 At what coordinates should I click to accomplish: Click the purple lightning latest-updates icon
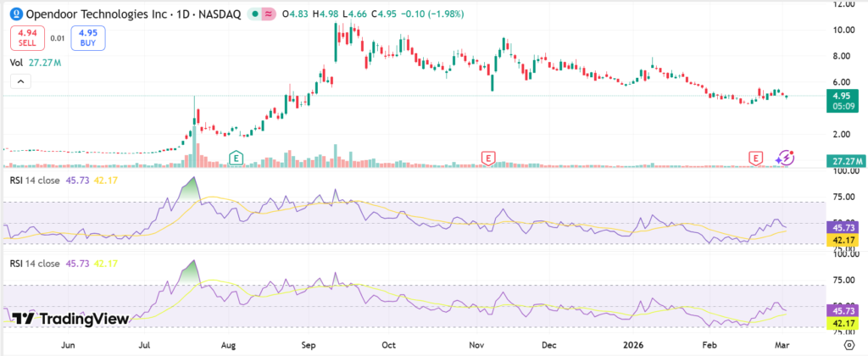pos(784,159)
